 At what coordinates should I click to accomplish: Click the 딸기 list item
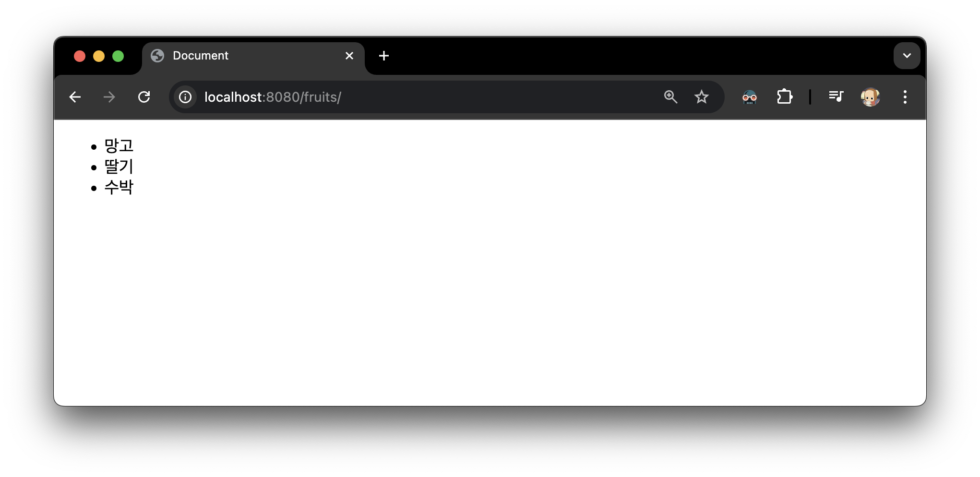119,166
